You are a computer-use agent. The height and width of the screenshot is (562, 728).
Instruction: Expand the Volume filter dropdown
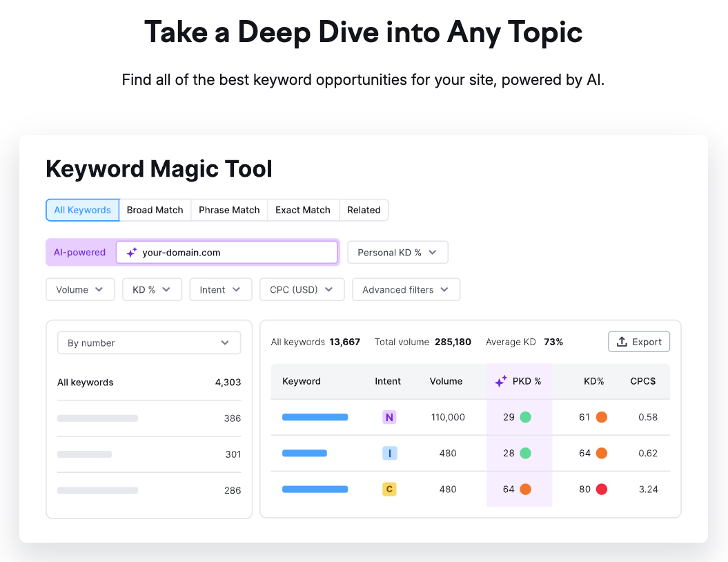80,290
